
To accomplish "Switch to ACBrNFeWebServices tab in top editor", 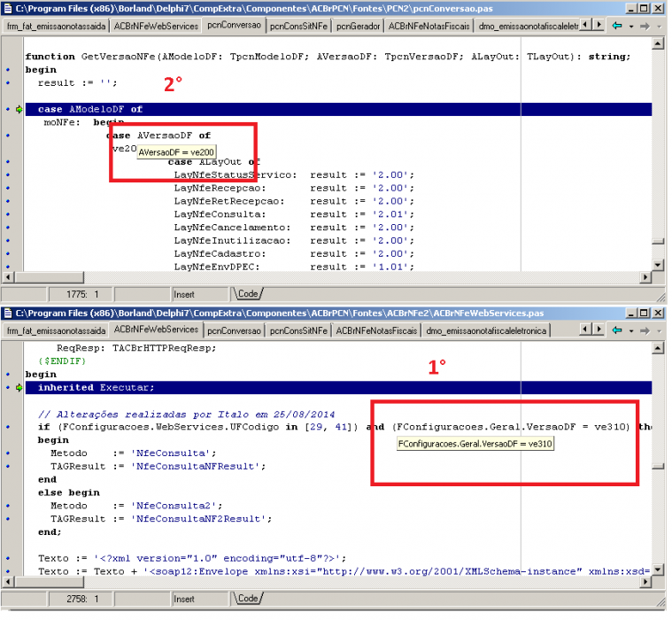I will click(156, 27).
